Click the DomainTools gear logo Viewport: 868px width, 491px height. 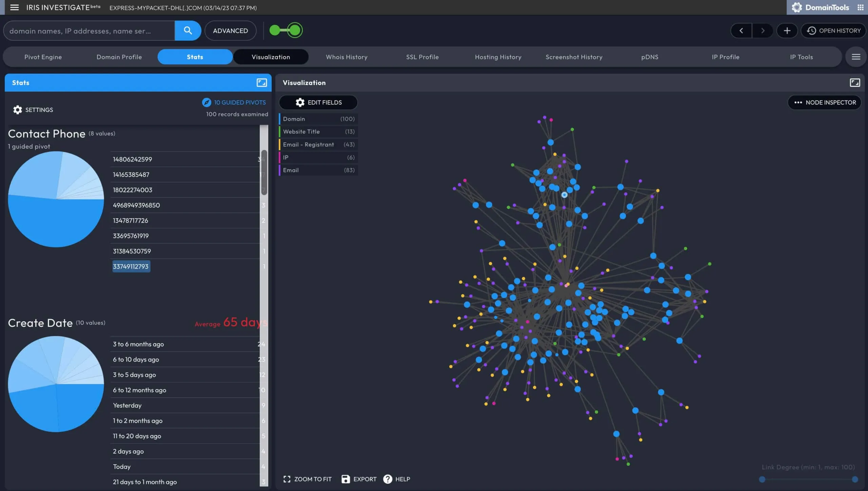coord(796,7)
